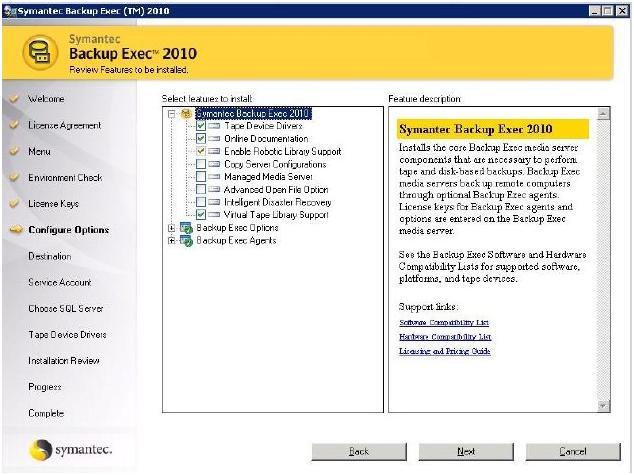
Task: Expand the Backup Exec Options node
Action: (x=172, y=228)
